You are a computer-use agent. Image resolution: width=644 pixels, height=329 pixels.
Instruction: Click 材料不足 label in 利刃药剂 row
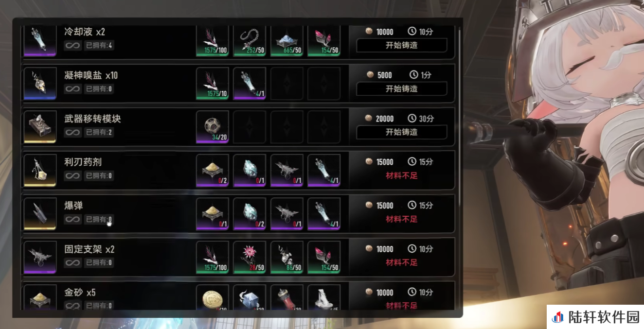tap(402, 175)
